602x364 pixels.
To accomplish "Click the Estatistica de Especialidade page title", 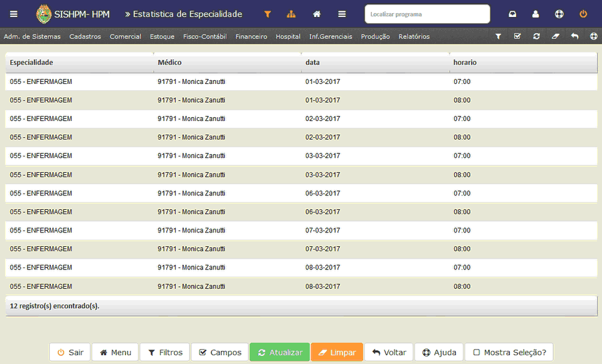I will pyautogui.click(x=187, y=14).
